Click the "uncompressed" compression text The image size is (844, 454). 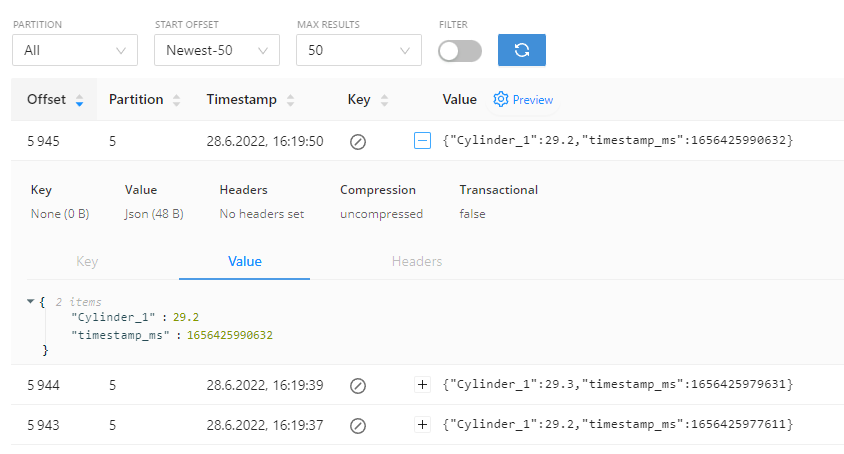382,214
